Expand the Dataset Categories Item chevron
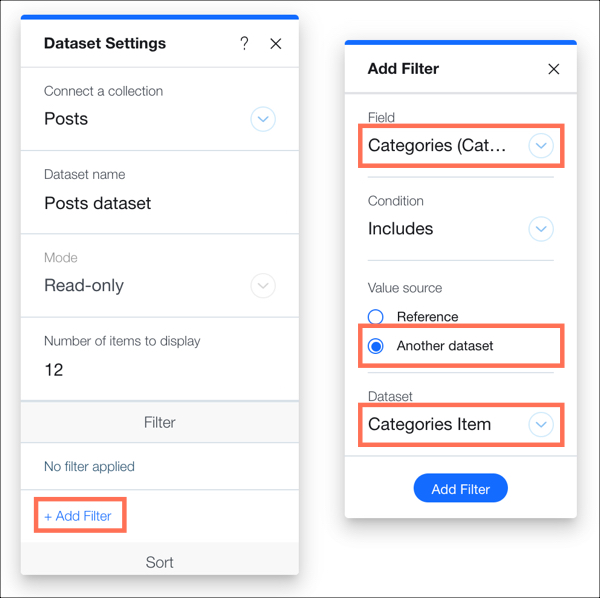Screen dimensions: 600x598 coord(541,424)
